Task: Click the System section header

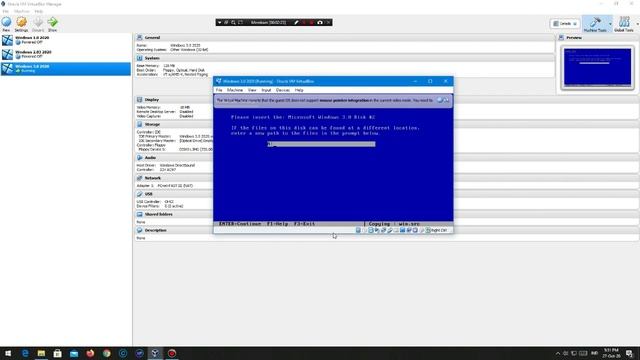Action: click(345, 58)
